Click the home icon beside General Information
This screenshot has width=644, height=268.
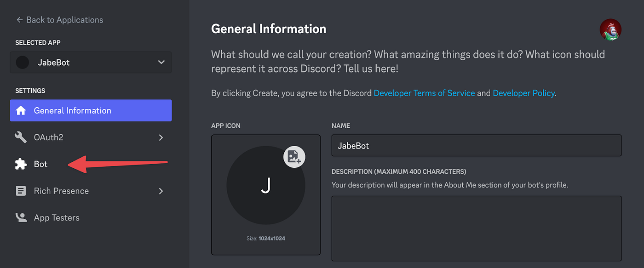(21, 111)
